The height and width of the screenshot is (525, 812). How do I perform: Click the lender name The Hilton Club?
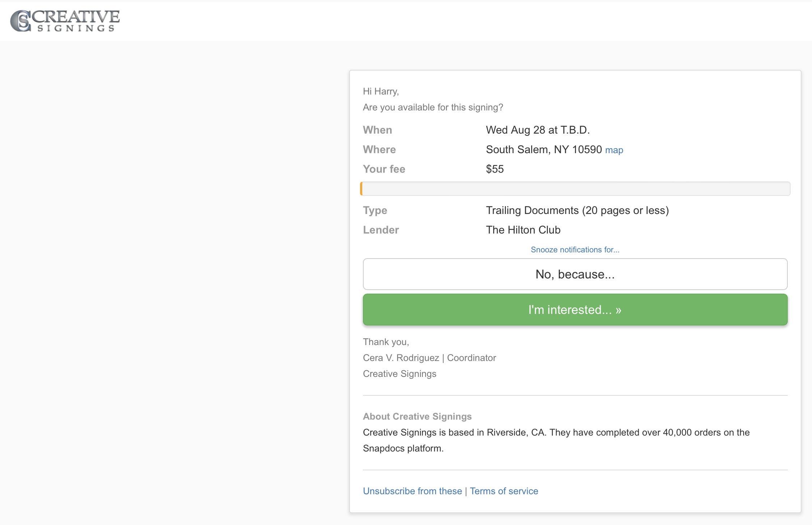[x=523, y=230]
